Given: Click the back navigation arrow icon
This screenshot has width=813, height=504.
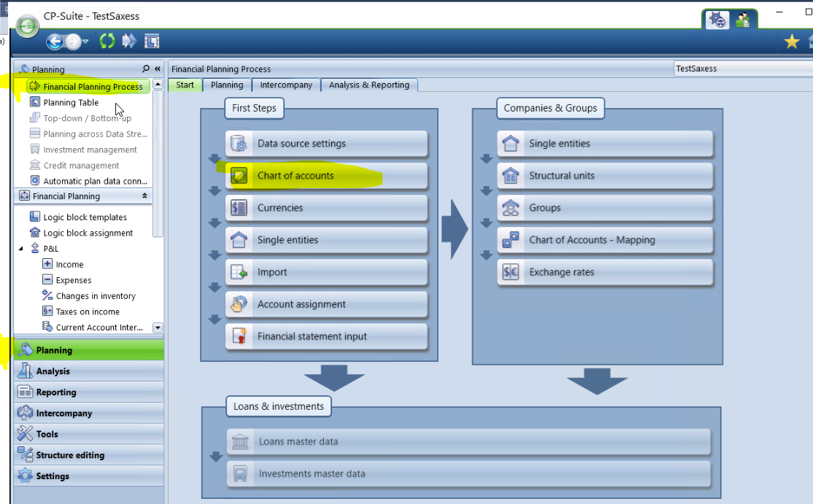Looking at the screenshot, I should pyautogui.click(x=55, y=42).
